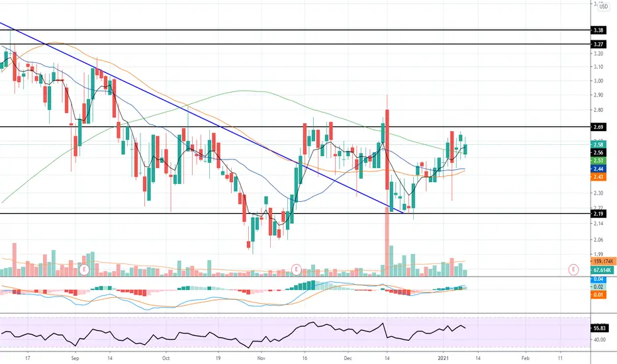The image size is (617, 364).
Task: Click the 40.00 RSI axis value
Action: click(x=599, y=340)
